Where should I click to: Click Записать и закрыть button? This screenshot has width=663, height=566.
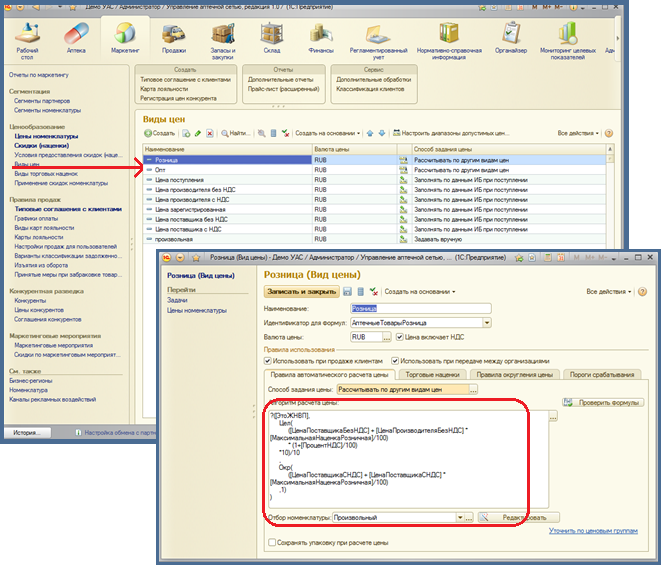(301, 292)
